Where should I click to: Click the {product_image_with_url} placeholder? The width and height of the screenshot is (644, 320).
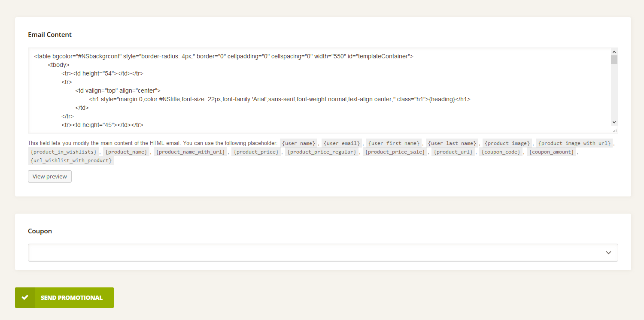tap(574, 143)
